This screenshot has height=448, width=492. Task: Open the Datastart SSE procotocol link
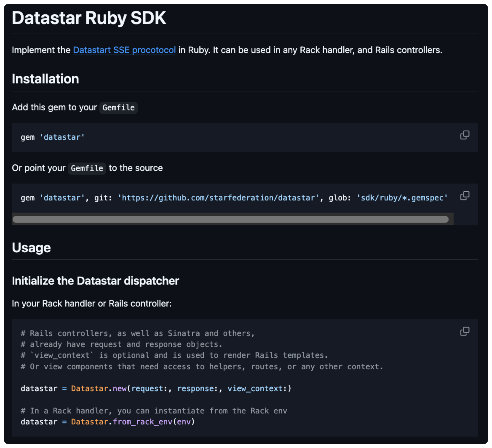tap(124, 50)
